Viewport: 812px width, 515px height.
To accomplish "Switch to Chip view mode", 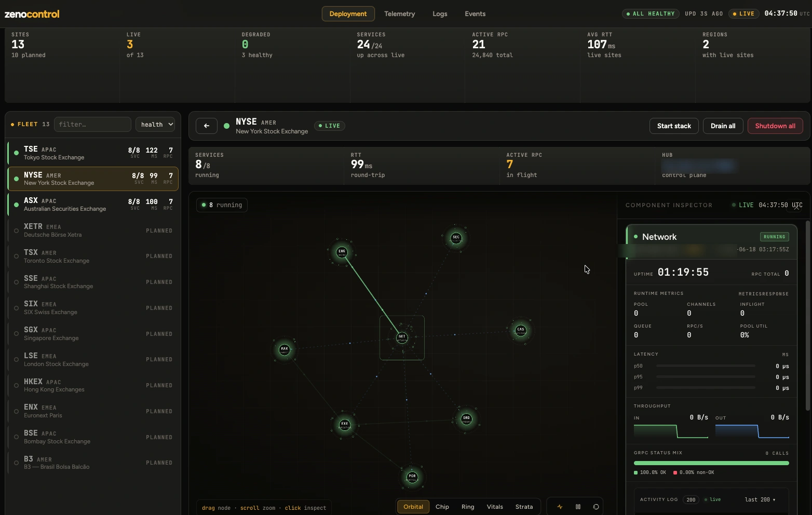I will [x=442, y=507].
